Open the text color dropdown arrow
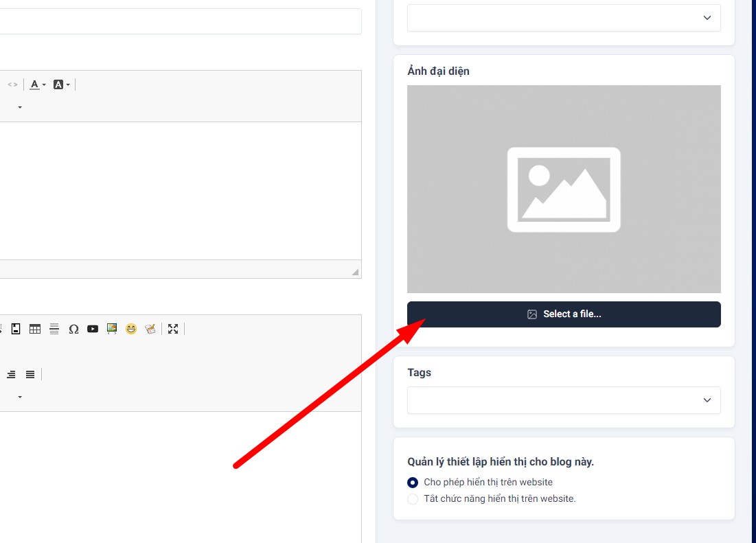The height and width of the screenshot is (543, 756). (x=44, y=85)
